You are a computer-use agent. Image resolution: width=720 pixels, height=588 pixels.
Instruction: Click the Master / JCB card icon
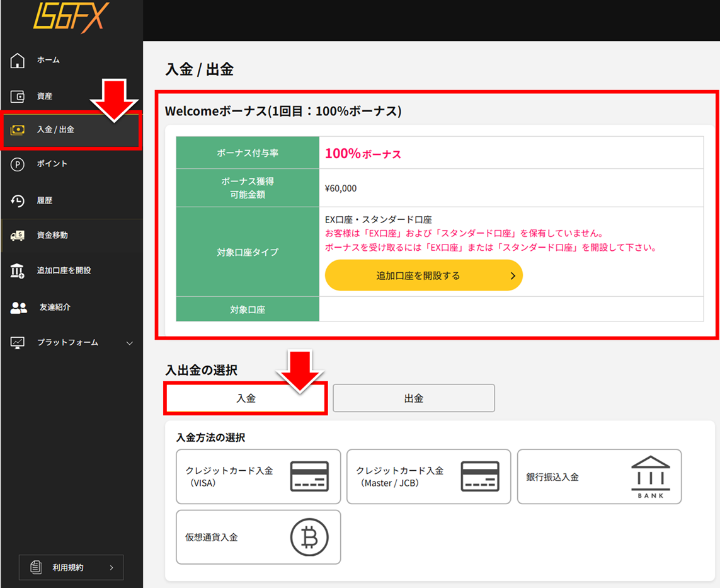[480, 476]
